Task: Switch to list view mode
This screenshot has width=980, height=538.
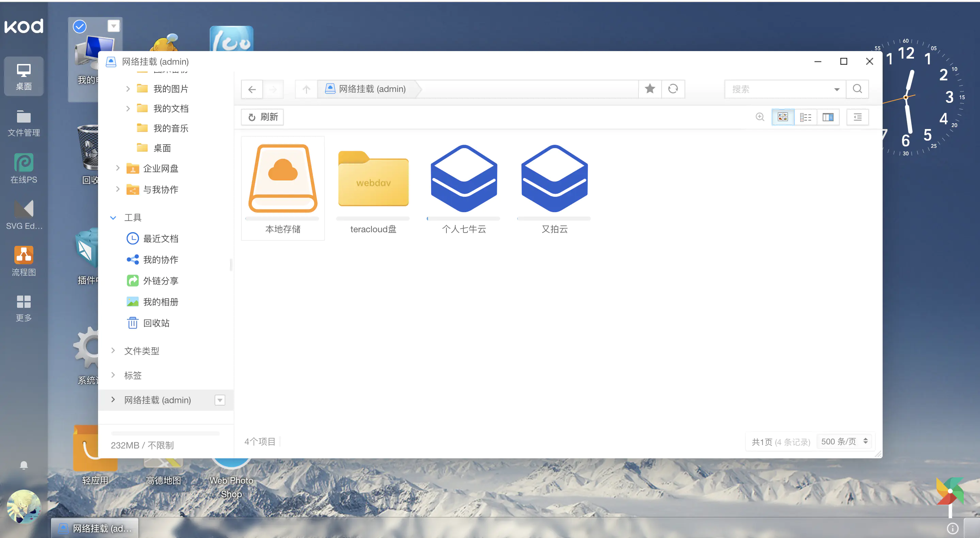Action: tap(805, 117)
